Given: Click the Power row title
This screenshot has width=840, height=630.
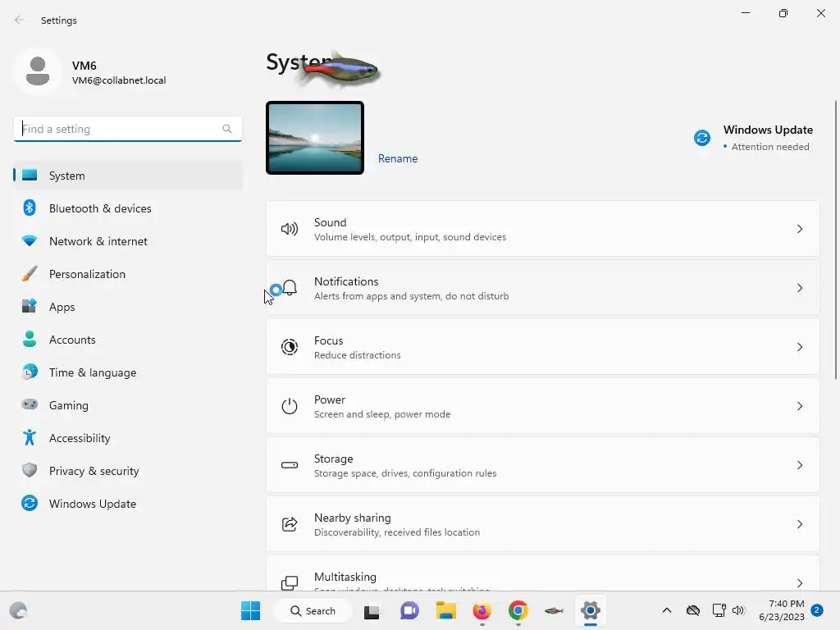Looking at the screenshot, I should click(x=330, y=399).
